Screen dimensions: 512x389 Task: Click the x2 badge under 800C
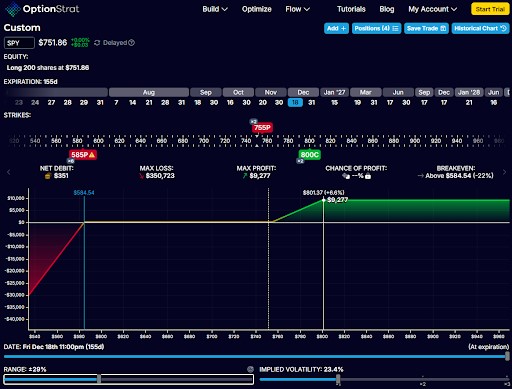click(300, 161)
